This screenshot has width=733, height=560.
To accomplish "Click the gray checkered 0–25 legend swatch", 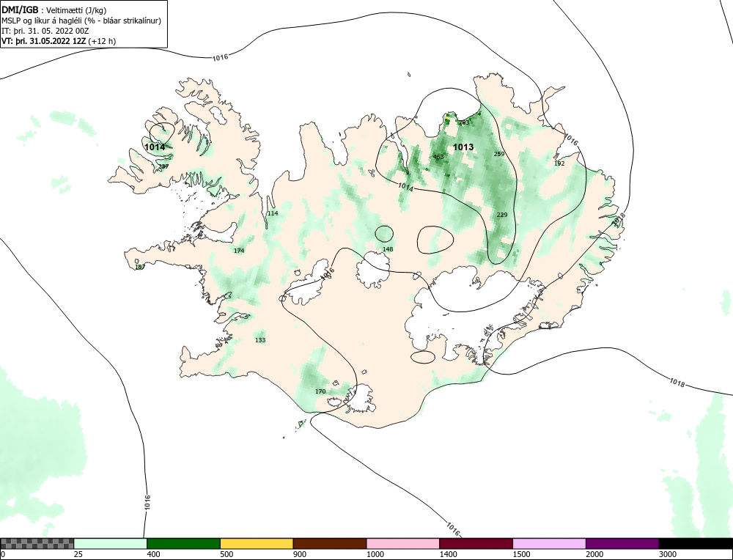I will pyautogui.click(x=37, y=543).
